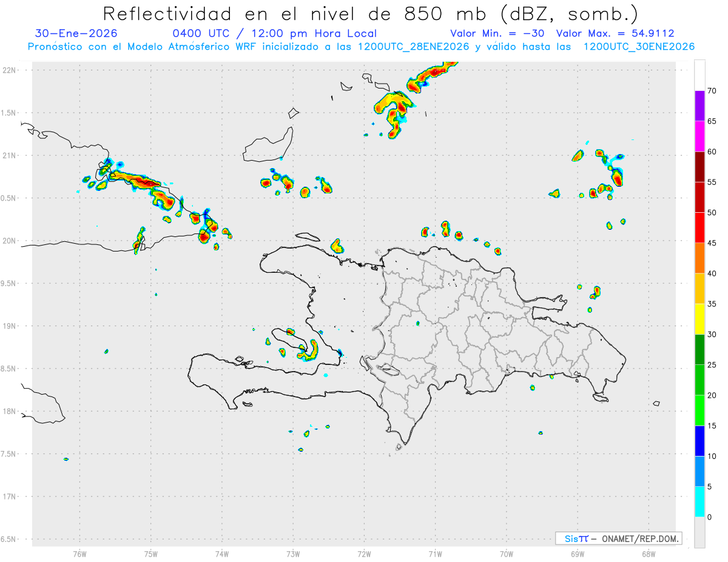Click the '73W' longitude label

pyautogui.click(x=293, y=554)
